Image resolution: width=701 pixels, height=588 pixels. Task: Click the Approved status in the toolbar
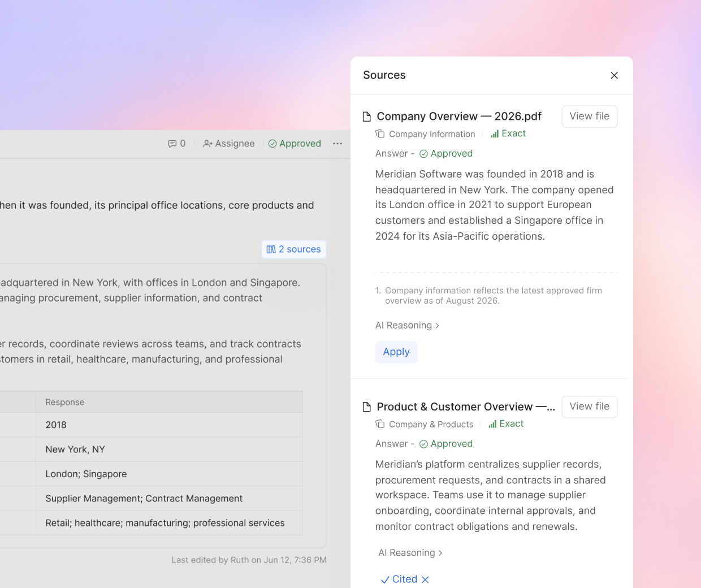pyautogui.click(x=295, y=144)
